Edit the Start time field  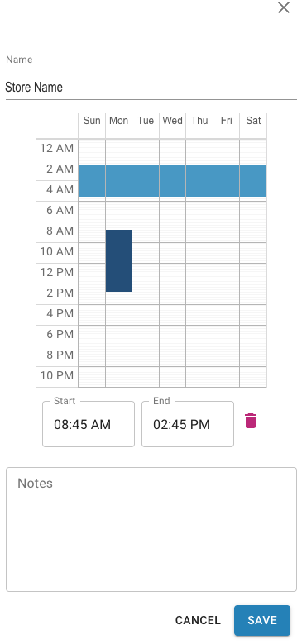[x=89, y=424]
